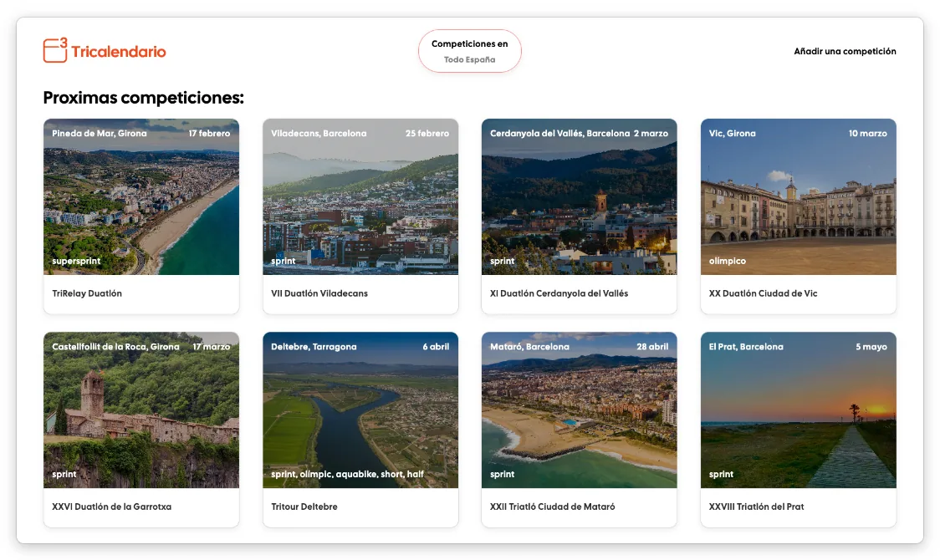
Task: Click the 17 marzo date
Action: [x=212, y=347]
